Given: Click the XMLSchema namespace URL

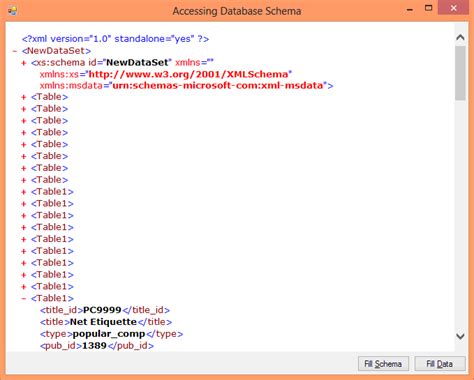Looking at the screenshot, I should pyautogui.click(x=188, y=74).
